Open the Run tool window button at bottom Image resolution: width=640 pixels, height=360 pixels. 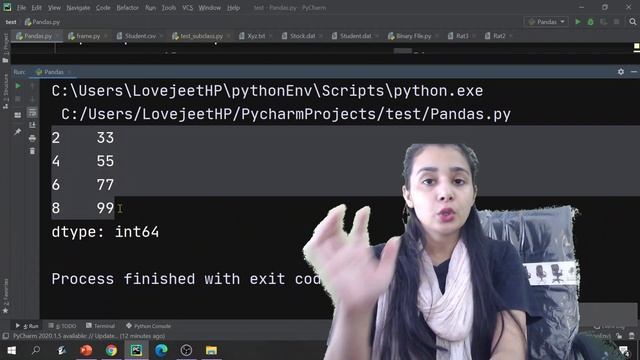pos(27,326)
